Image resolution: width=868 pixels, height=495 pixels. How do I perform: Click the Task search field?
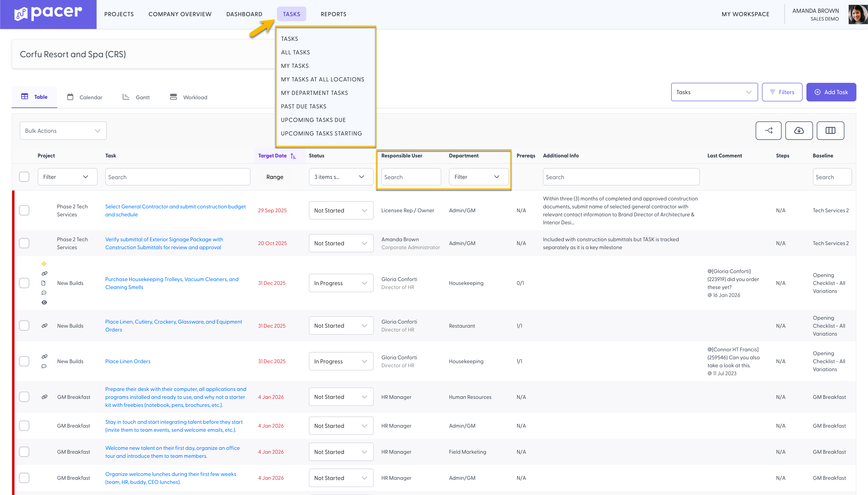[178, 177]
